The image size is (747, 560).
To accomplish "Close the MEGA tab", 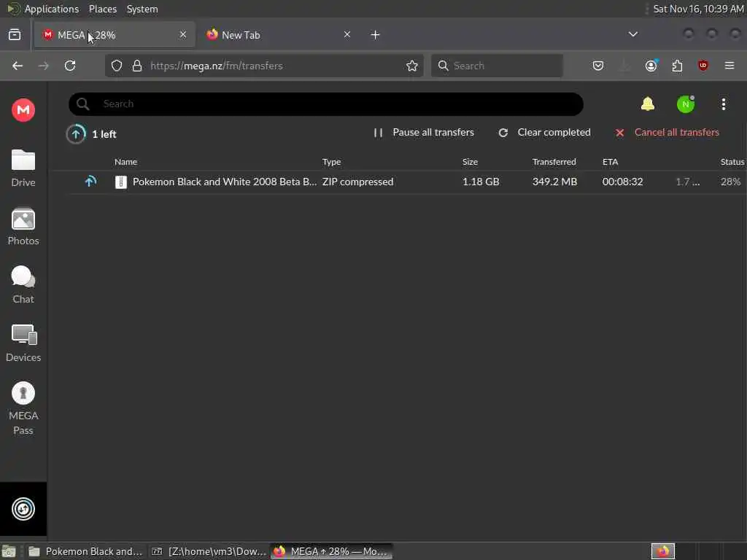I will tap(183, 34).
